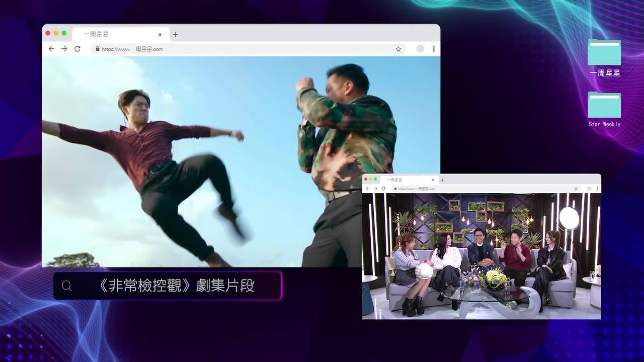Click the studio talk show video in small browser

click(x=481, y=255)
